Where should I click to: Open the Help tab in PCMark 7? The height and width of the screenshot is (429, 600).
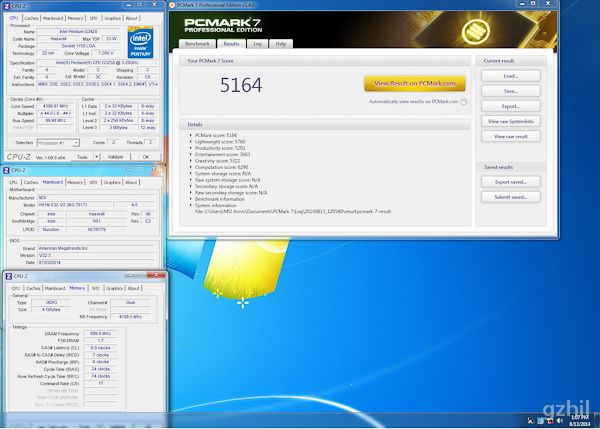click(280, 44)
